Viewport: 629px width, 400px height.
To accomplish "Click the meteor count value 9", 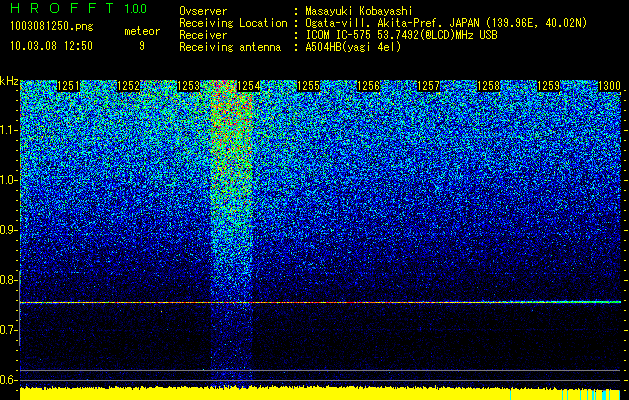I will (x=142, y=46).
